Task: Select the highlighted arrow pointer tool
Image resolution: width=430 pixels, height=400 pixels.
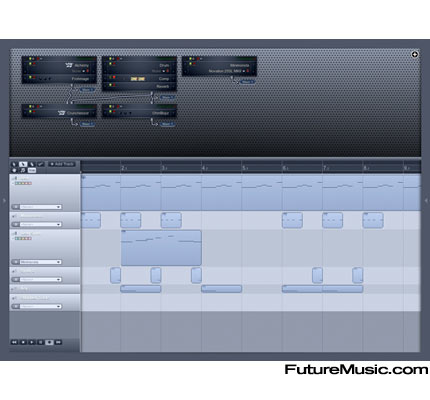Action: coord(23,164)
